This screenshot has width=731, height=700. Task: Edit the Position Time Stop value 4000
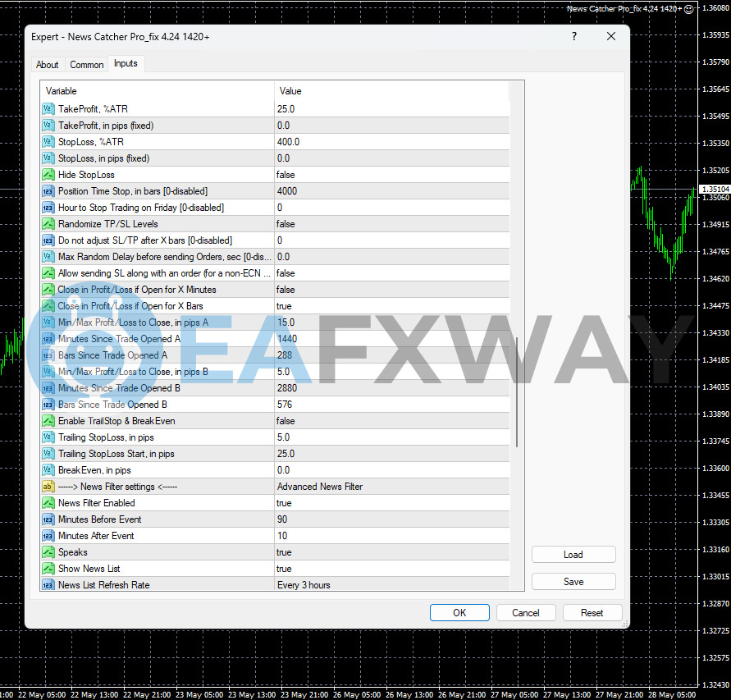point(391,191)
